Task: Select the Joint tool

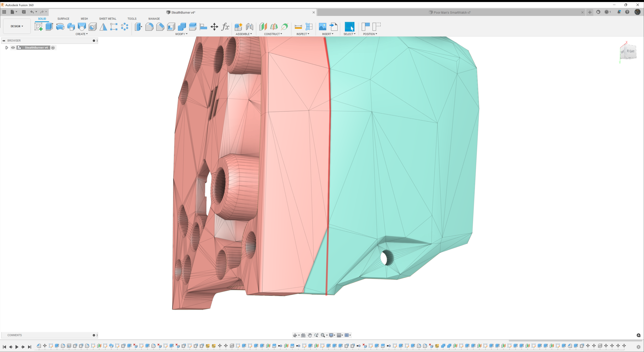Action: tap(249, 26)
